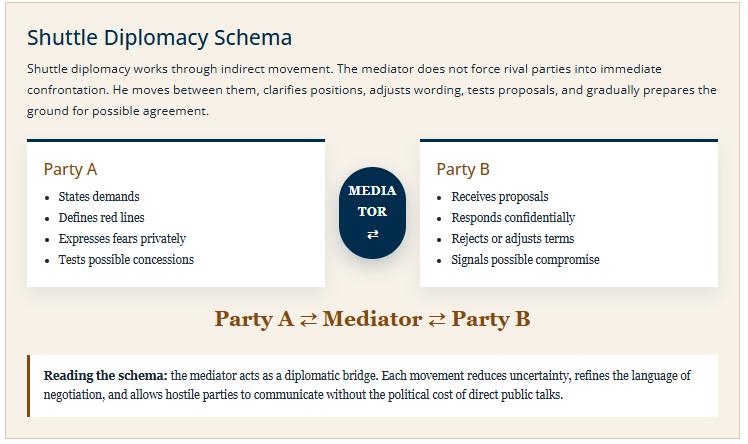Click 'Rejects or adjusts terms' item
The width and height of the screenshot is (748, 444).
(x=512, y=238)
